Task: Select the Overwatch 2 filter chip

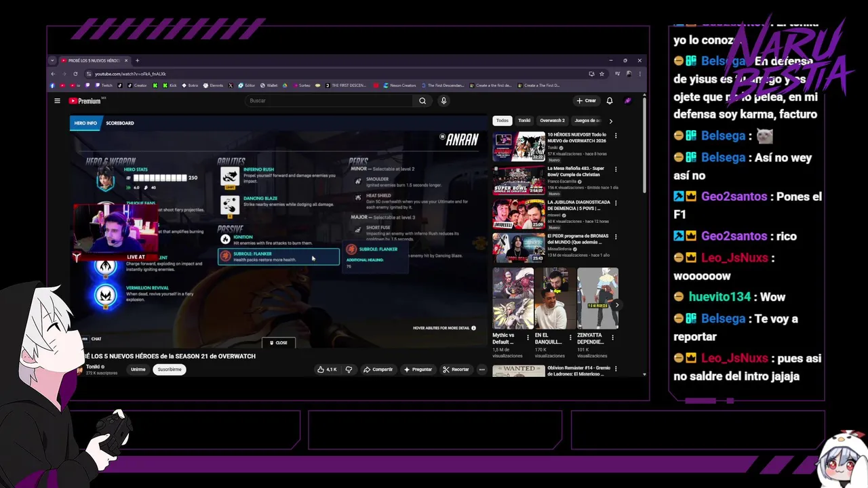Action: pos(552,121)
